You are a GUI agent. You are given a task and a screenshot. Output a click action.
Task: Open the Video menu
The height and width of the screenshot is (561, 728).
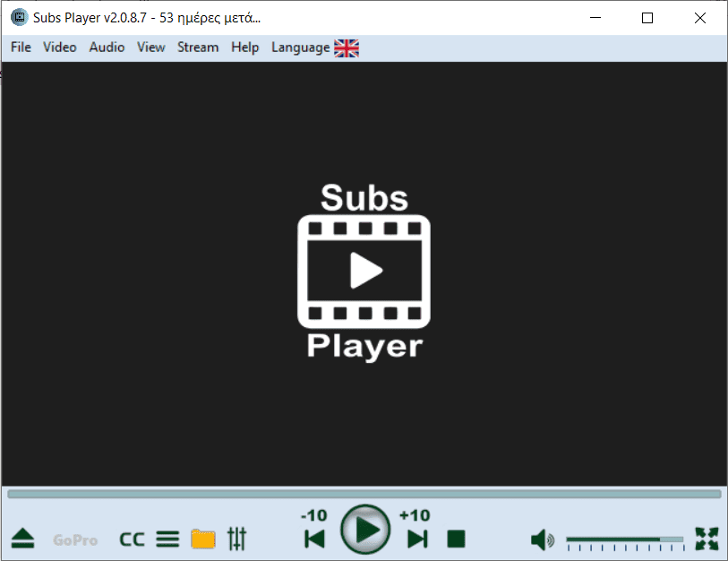click(60, 47)
